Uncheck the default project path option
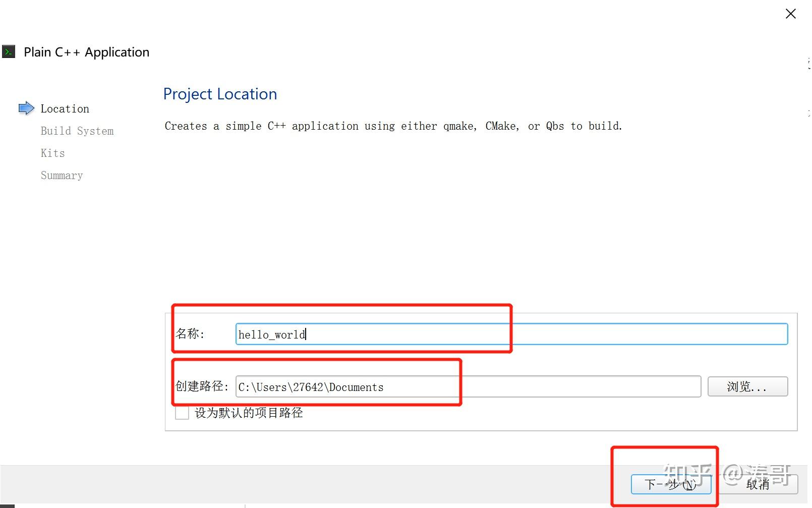This screenshot has height=508, width=812. point(182,413)
